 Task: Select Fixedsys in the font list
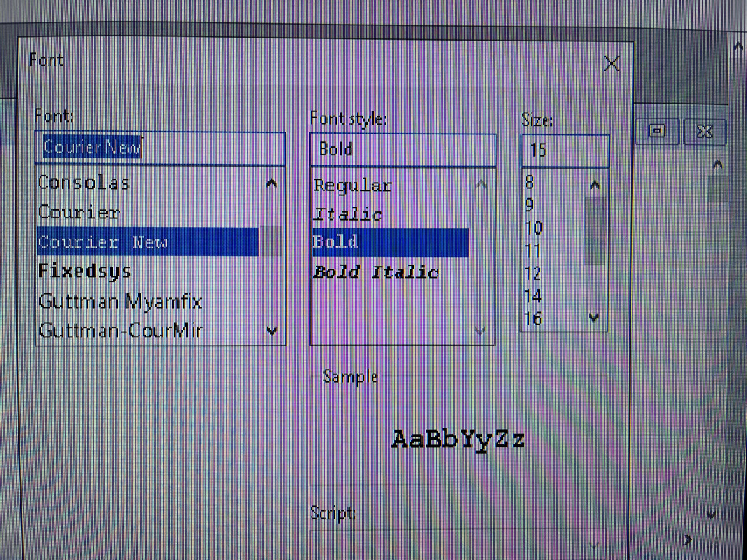[x=148, y=272]
